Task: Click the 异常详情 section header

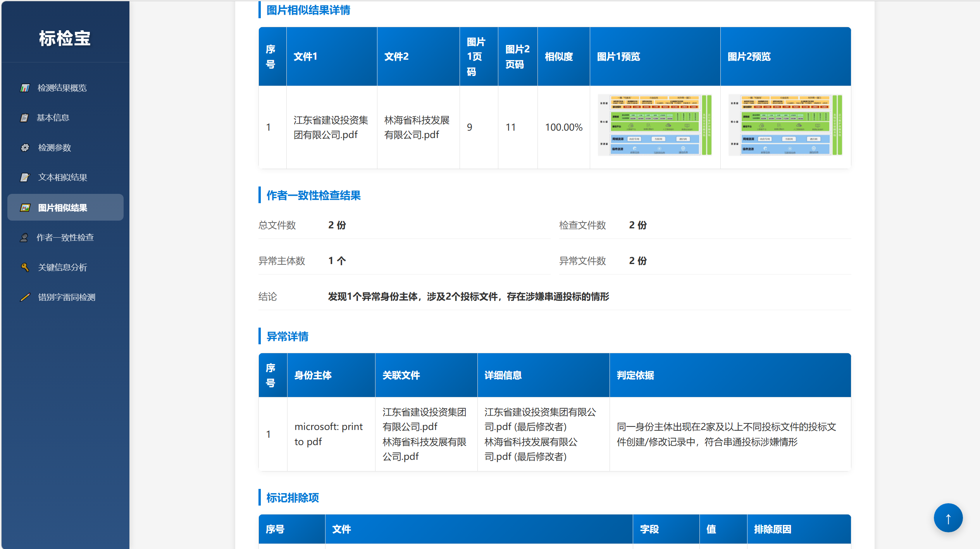Action: coord(287,337)
